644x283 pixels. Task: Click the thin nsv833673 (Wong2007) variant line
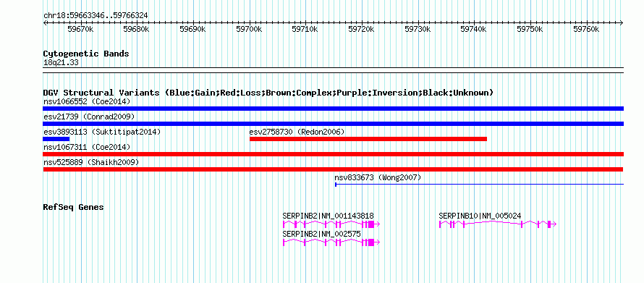(x=479, y=185)
